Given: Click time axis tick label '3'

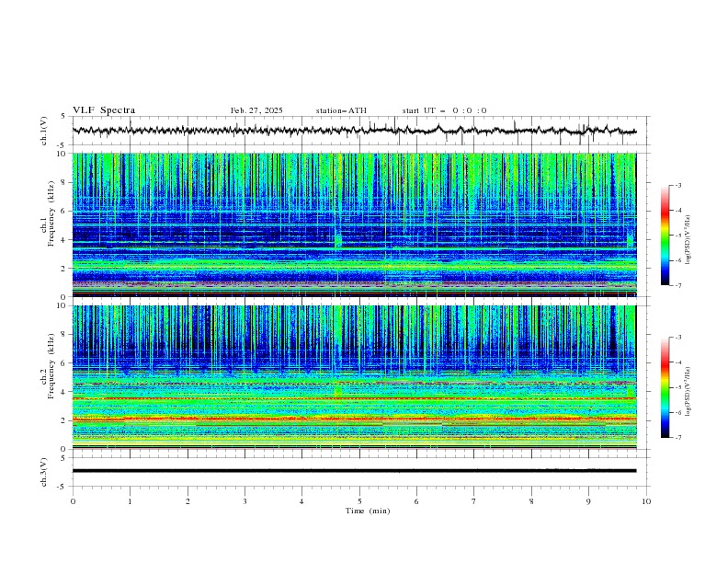Looking at the screenshot, I should click(245, 501).
